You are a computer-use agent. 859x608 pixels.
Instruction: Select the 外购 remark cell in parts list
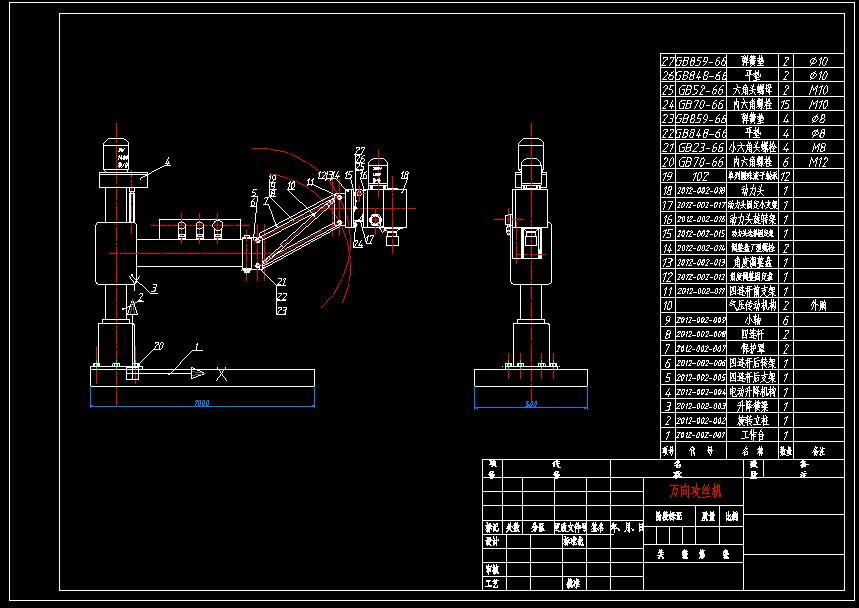818,305
